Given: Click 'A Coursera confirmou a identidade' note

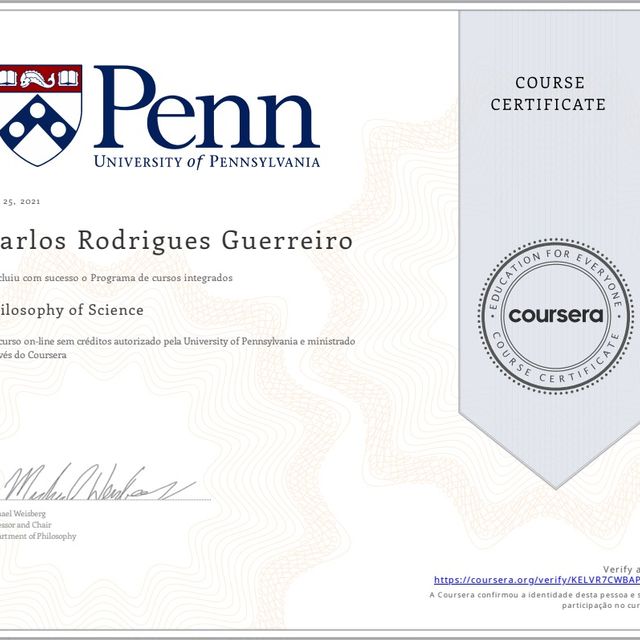Looking at the screenshot, I should click(535, 595).
